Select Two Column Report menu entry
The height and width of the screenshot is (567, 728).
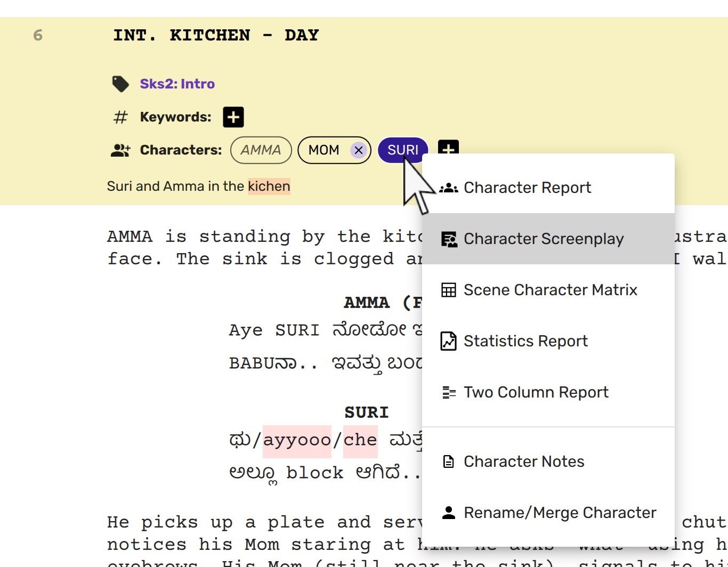536,392
